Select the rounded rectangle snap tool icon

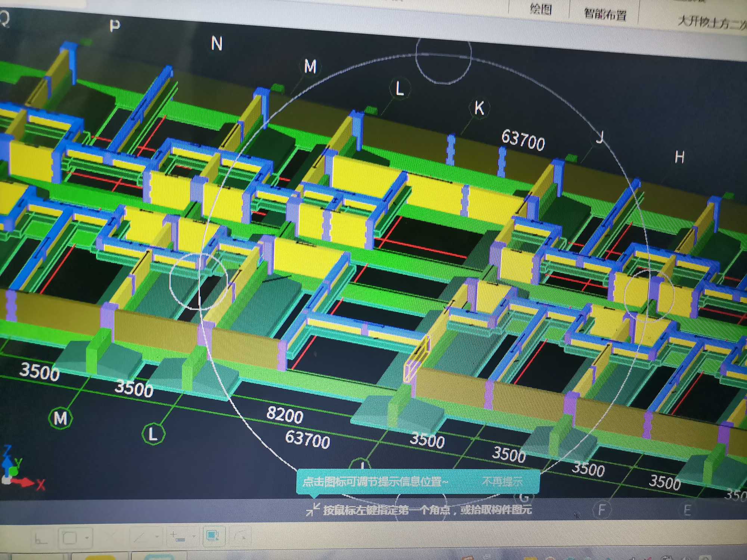point(70,538)
